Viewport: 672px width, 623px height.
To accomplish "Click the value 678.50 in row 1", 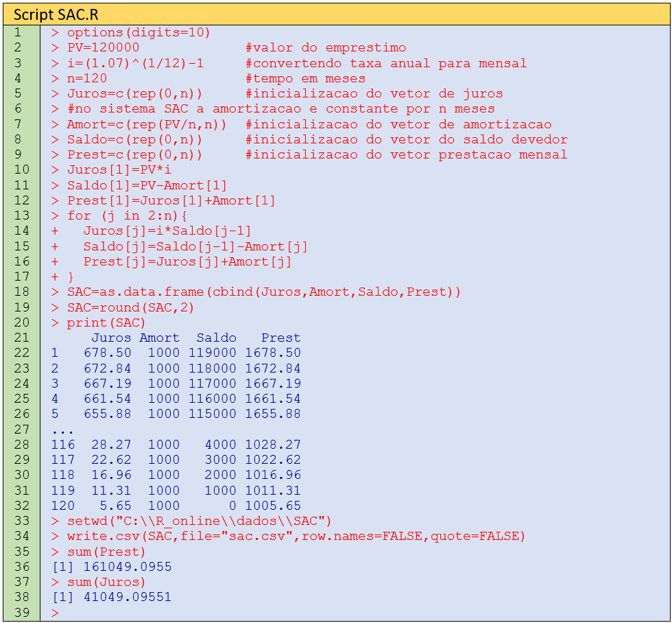I will pyautogui.click(x=107, y=353).
